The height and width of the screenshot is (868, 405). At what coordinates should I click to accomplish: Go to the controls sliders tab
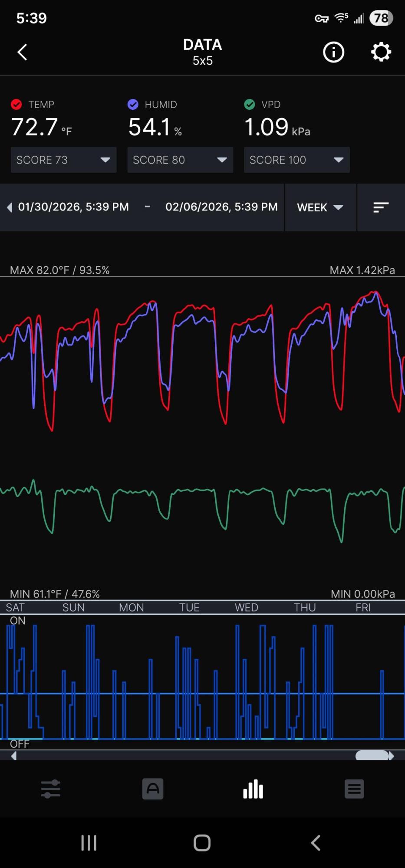point(51,789)
